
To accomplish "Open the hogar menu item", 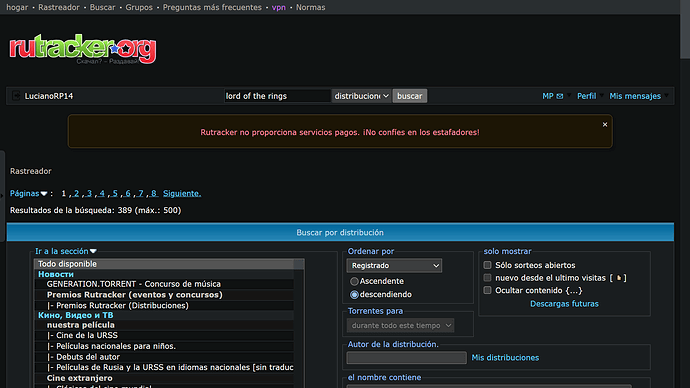I will (17, 7).
